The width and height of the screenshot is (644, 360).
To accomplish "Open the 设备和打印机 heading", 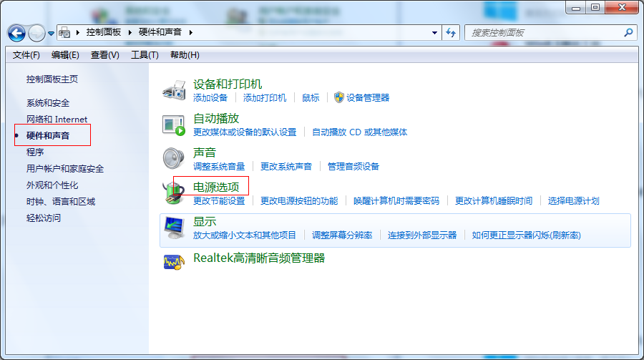I will [x=228, y=84].
